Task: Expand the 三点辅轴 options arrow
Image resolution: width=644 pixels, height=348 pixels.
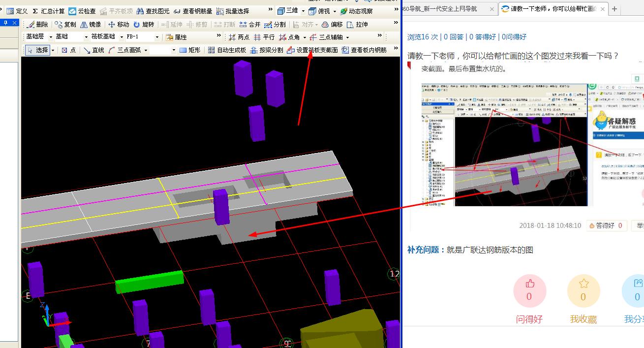Action: click(x=347, y=37)
